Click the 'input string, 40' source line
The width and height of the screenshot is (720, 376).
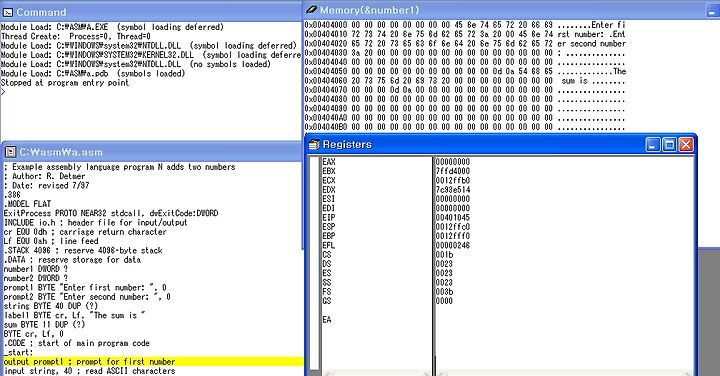90,371
